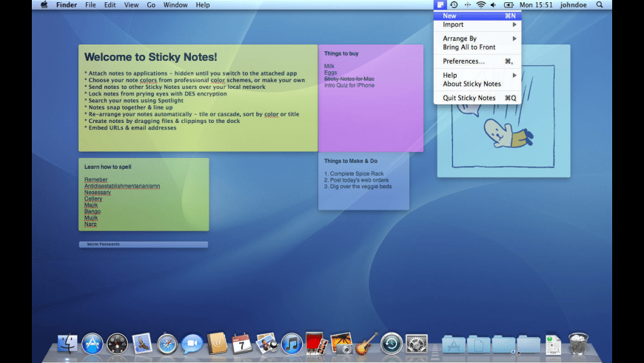This screenshot has width=644, height=363.
Task: Open the volume control in the menu bar
Action: tap(493, 5)
